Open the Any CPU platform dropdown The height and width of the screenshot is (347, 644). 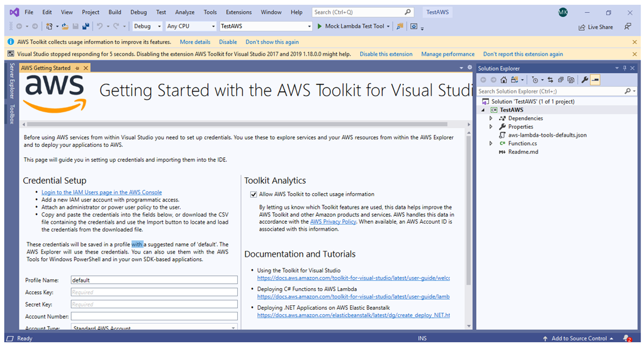point(191,26)
